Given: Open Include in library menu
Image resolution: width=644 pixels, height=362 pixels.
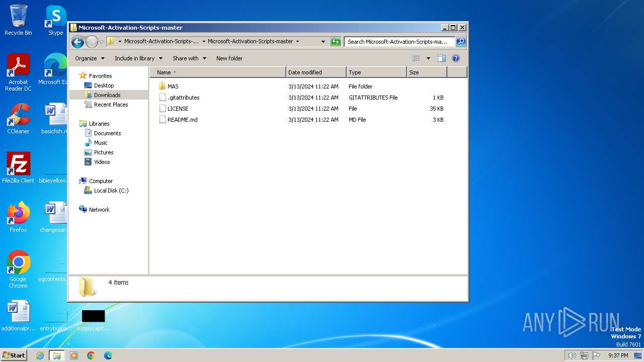Looking at the screenshot, I should [138, 58].
